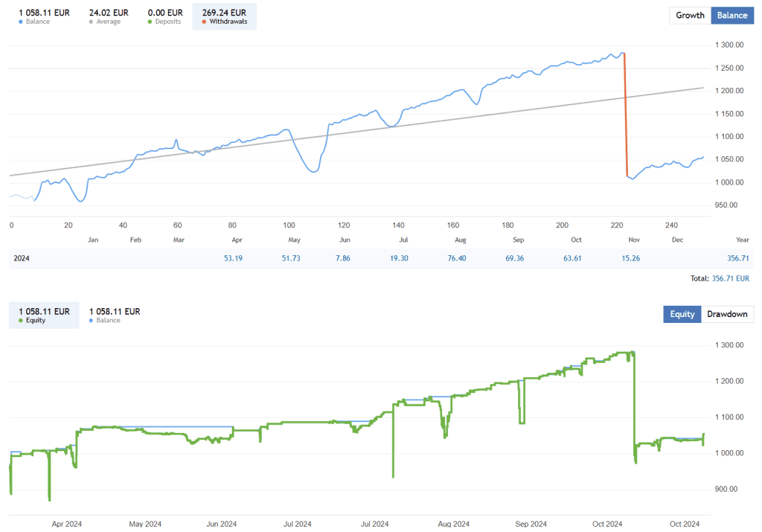
Task: Select the Balance tab in top chart
Action: point(732,15)
